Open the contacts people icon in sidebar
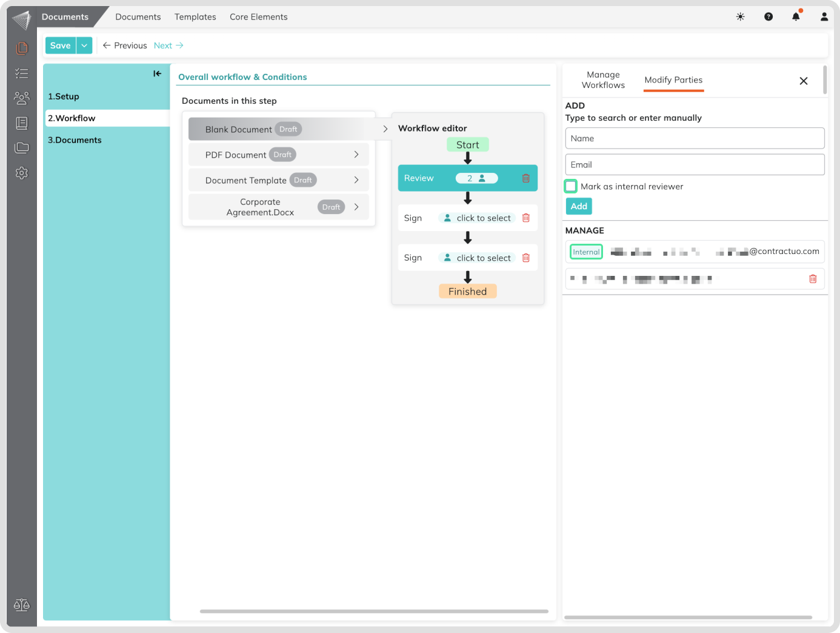 coord(22,98)
